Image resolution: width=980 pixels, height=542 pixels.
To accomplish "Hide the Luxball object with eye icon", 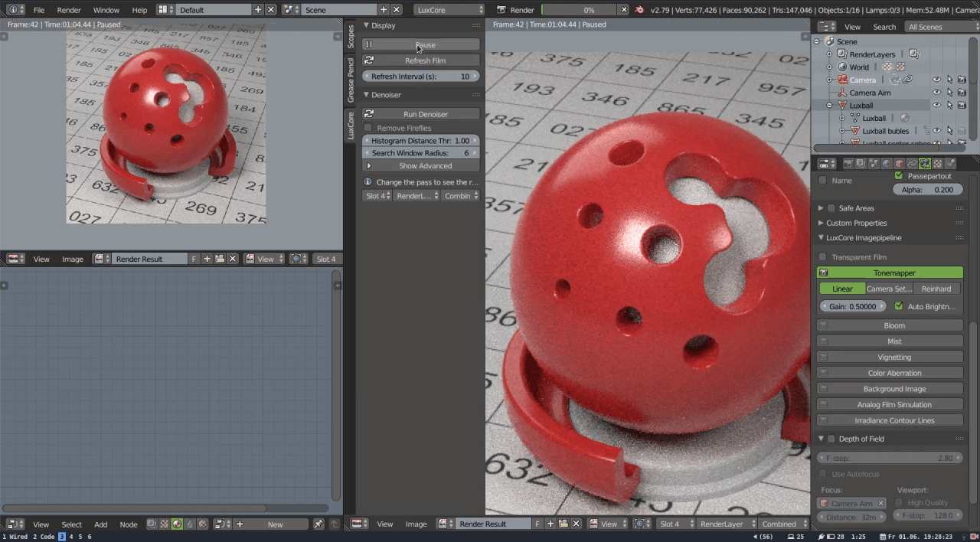I will point(936,106).
